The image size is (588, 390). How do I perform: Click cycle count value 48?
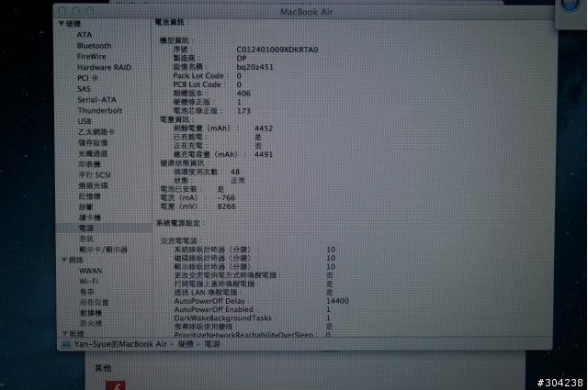235,172
